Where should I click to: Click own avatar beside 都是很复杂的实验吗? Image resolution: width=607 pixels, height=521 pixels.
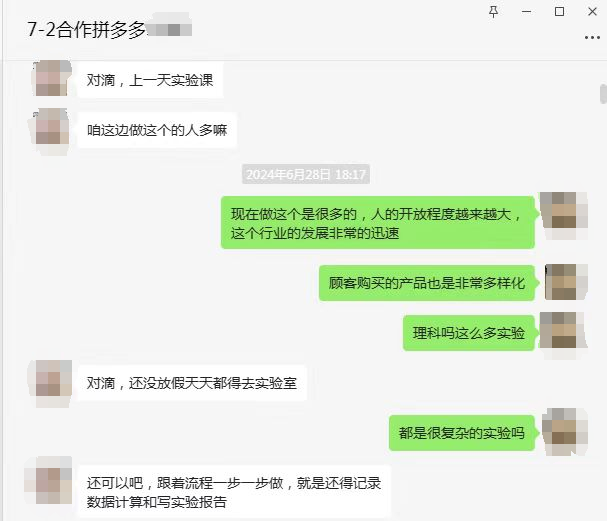(x=564, y=432)
